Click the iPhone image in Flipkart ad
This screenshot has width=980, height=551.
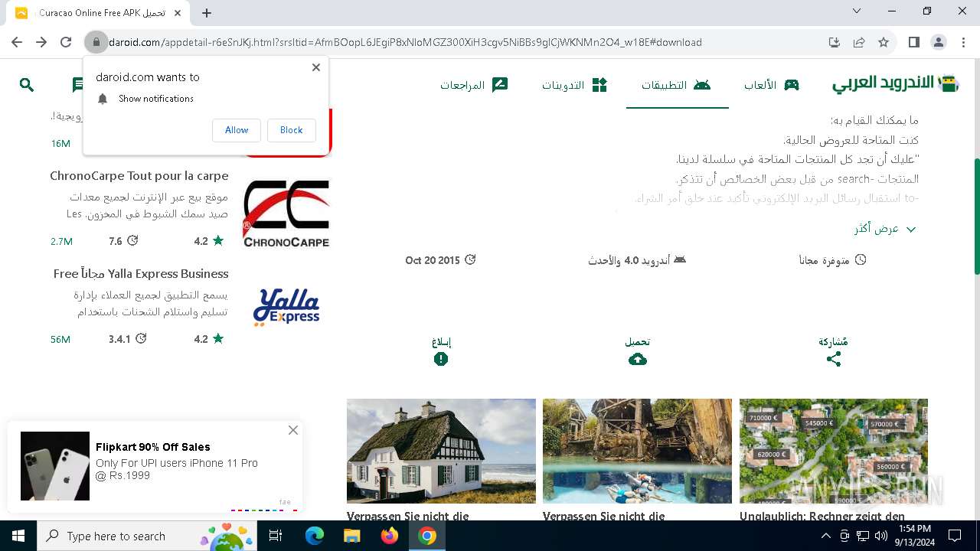tap(55, 466)
